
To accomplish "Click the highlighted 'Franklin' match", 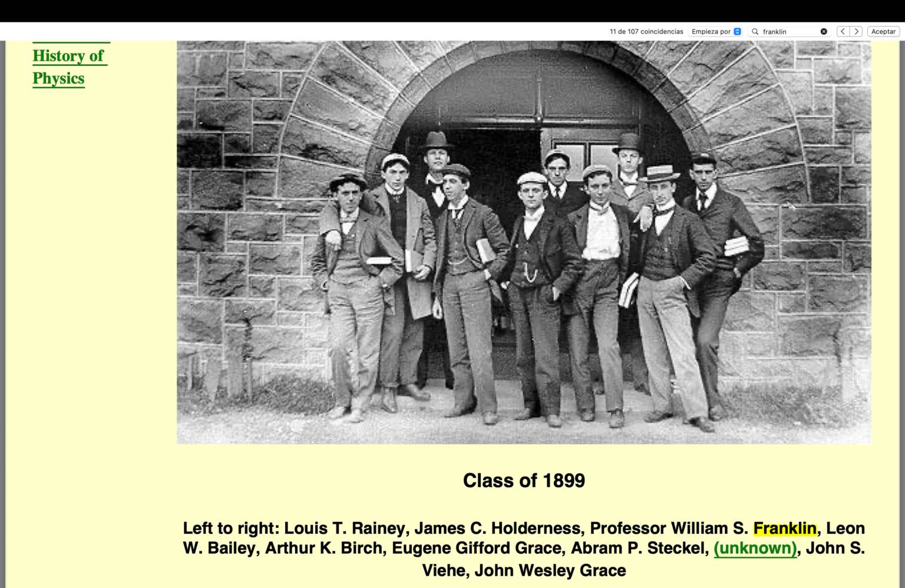I will pyautogui.click(x=784, y=528).
